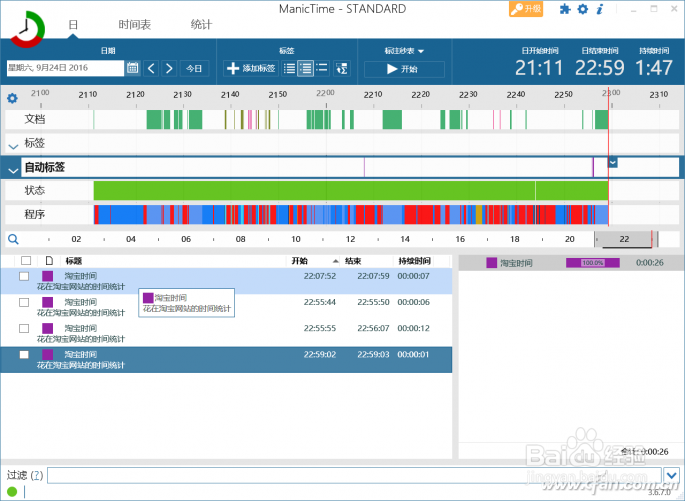
Task: Click the total duration 1:47
Action: pos(654,68)
